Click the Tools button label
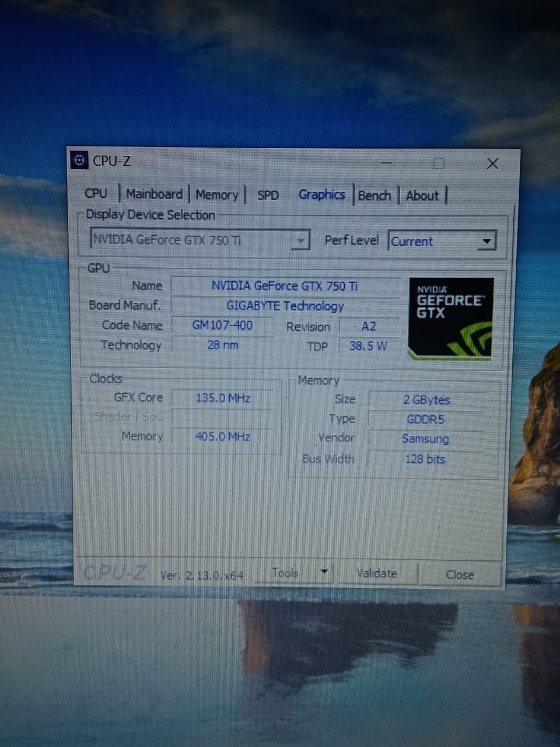The height and width of the screenshot is (747, 560). (x=285, y=573)
